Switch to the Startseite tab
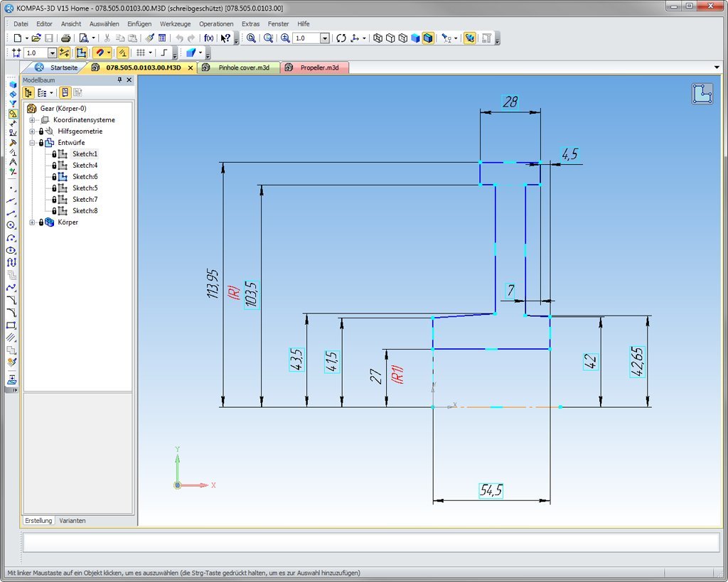 pyautogui.click(x=58, y=68)
